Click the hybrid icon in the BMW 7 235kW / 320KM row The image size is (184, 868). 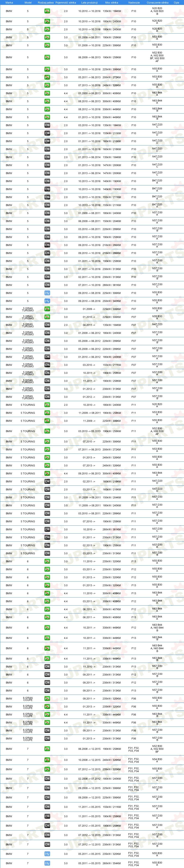click(47, 854)
